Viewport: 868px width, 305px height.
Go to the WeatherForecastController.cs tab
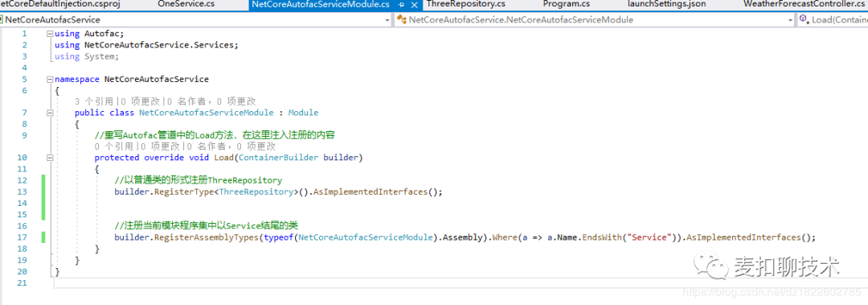[x=805, y=5]
